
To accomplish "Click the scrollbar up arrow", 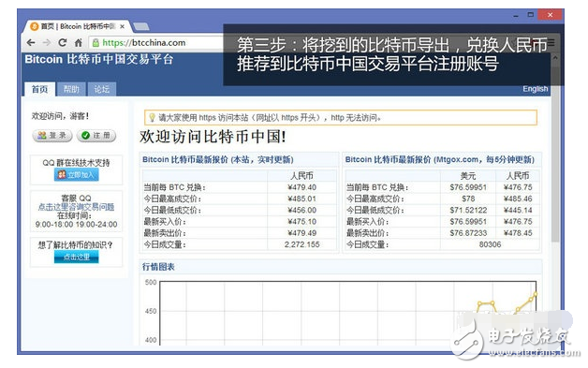I will coord(555,58).
